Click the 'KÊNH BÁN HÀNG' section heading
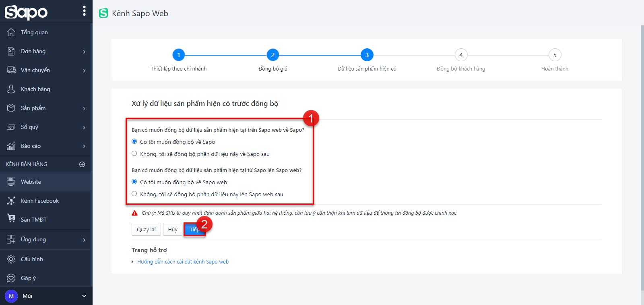The height and width of the screenshot is (305, 644). [x=27, y=164]
